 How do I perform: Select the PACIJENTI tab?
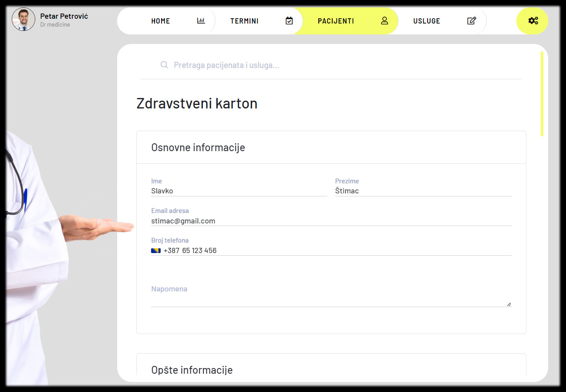[x=336, y=21]
